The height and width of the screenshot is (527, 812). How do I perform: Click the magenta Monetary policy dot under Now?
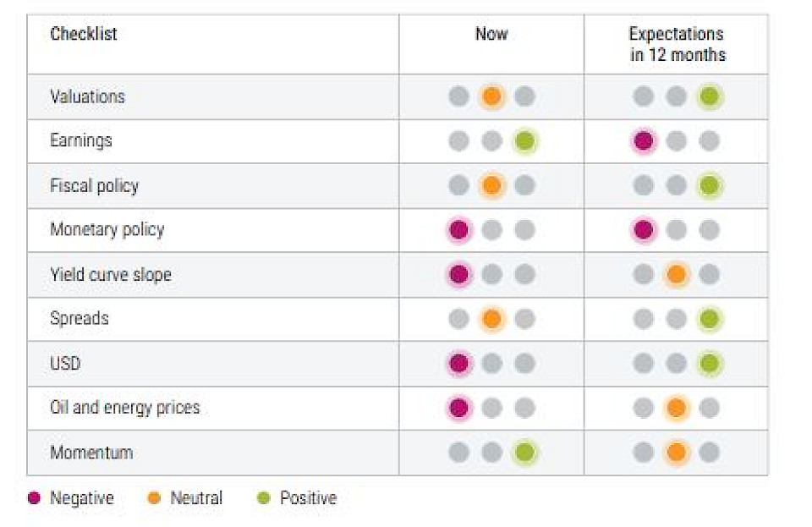(458, 230)
